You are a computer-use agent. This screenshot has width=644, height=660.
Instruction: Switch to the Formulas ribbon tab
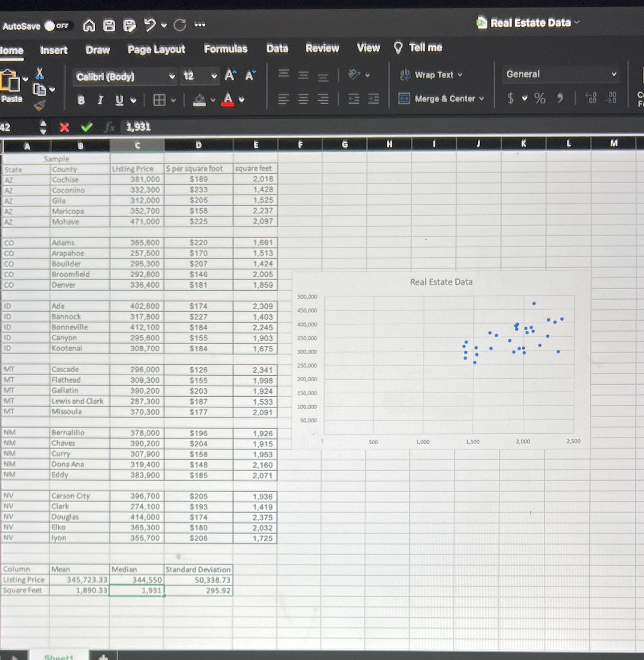pos(225,49)
